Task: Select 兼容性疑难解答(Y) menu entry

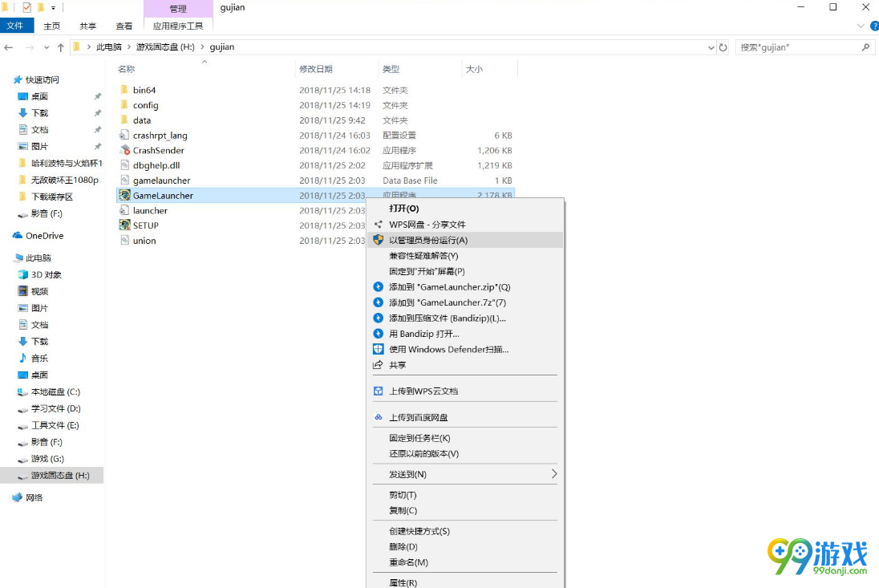Action: (x=464, y=256)
